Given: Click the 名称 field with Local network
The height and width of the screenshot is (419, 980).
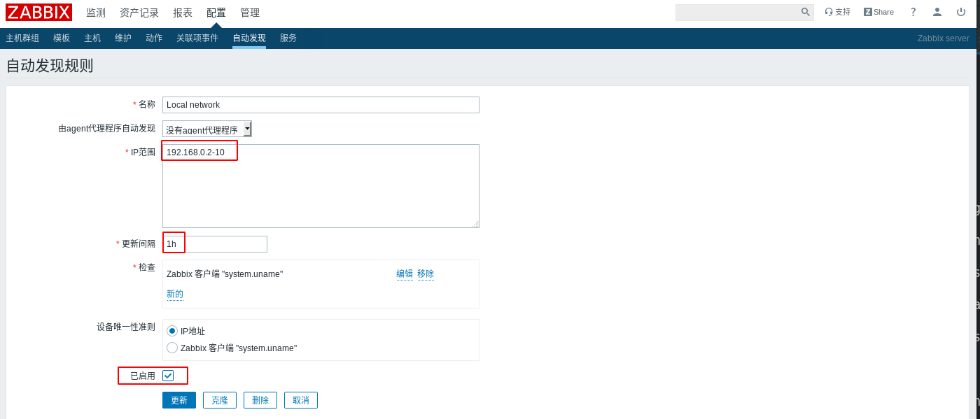Looking at the screenshot, I should 321,105.
